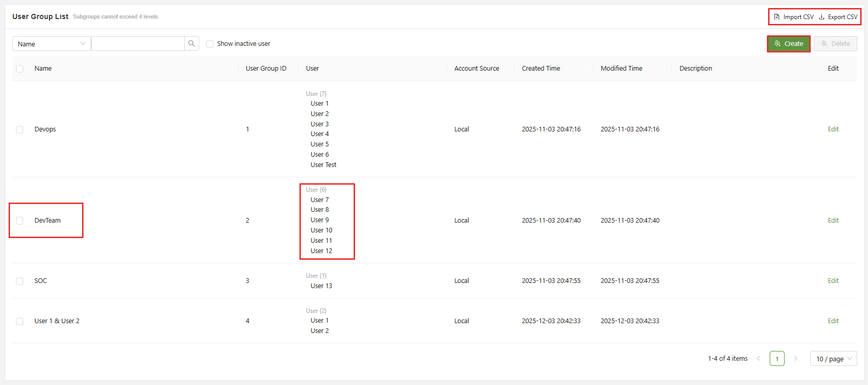Click the Created Time column header

[x=541, y=69]
